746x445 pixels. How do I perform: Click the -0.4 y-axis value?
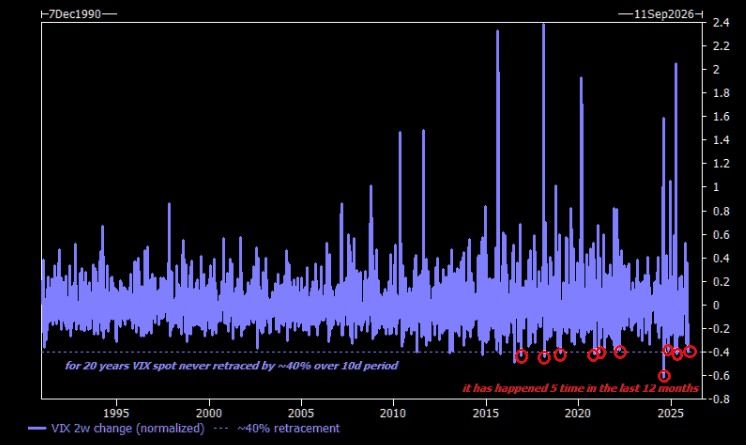point(719,352)
